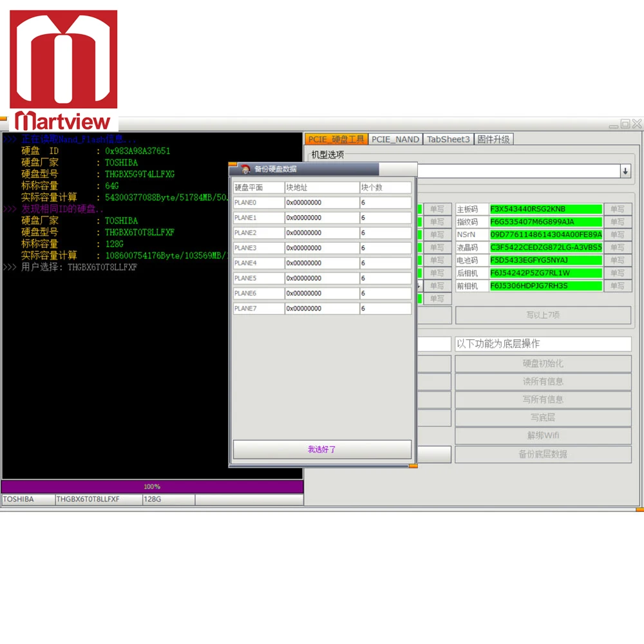The image size is (644, 644).
Task: Click PLANE1 block address field
Action: click(322, 218)
